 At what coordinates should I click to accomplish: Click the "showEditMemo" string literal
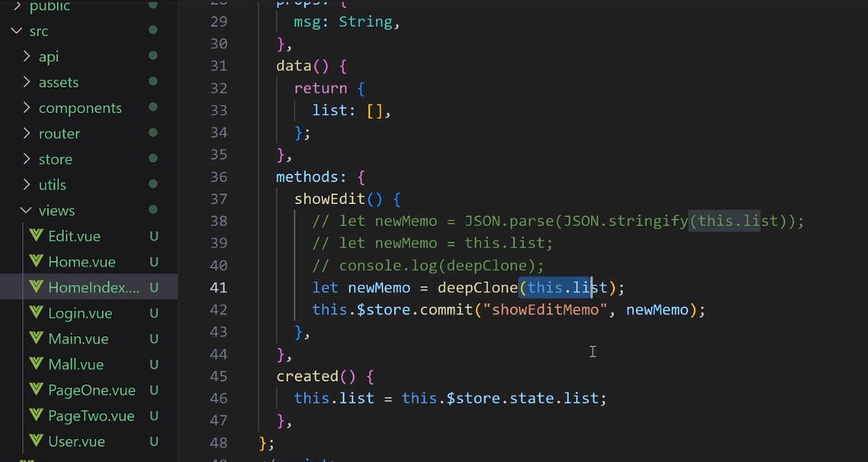point(545,310)
